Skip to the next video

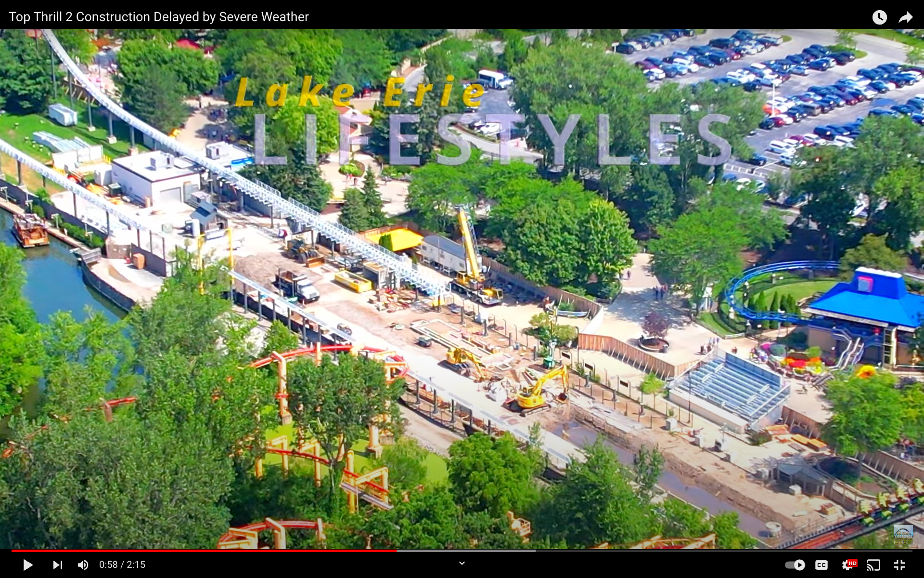[x=58, y=565]
